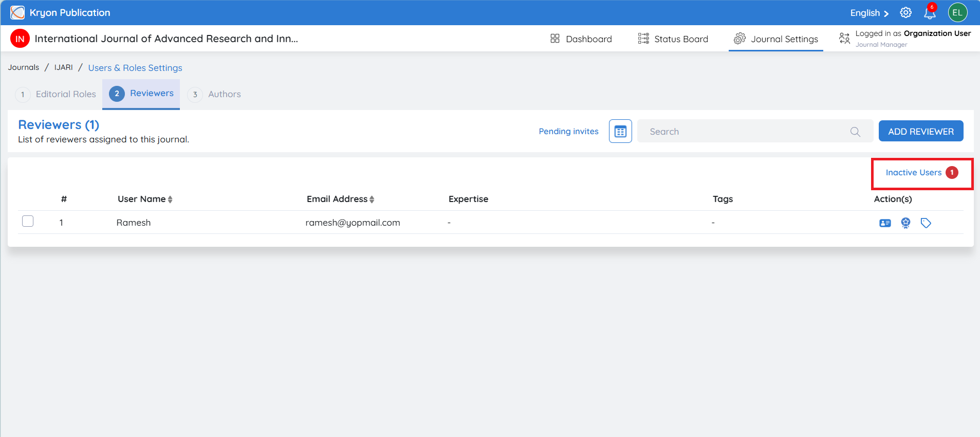Switch to the Editorial Roles tab
Screen dimensions: 980x437
click(56, 94)
